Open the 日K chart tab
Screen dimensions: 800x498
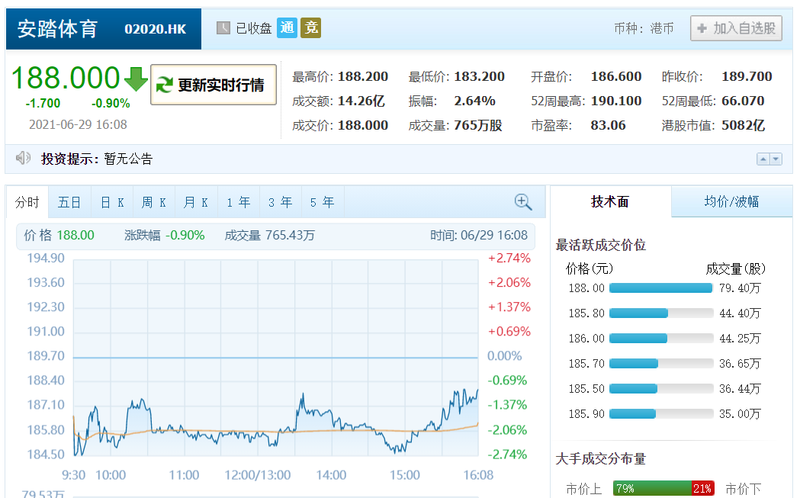[x=112, y=203]
